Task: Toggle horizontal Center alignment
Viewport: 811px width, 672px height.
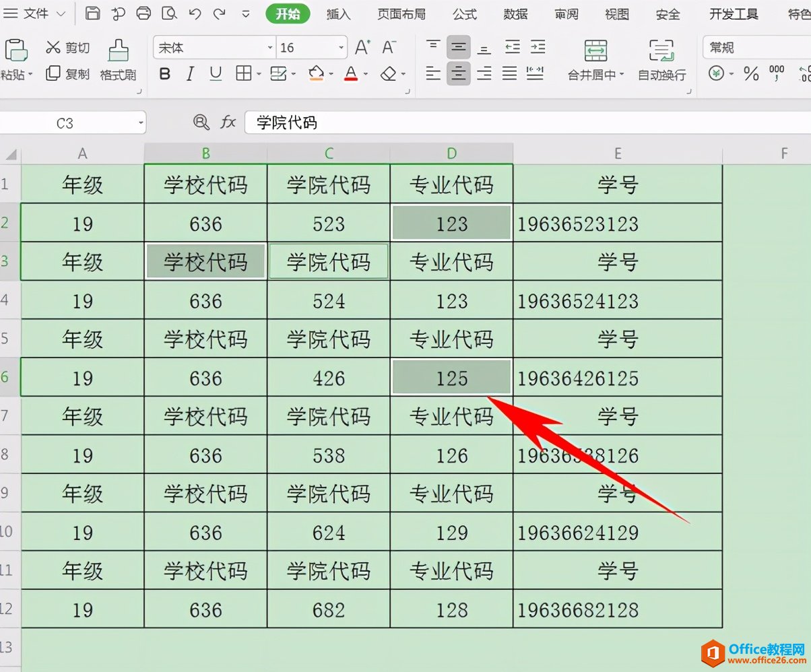Action: 459,73
